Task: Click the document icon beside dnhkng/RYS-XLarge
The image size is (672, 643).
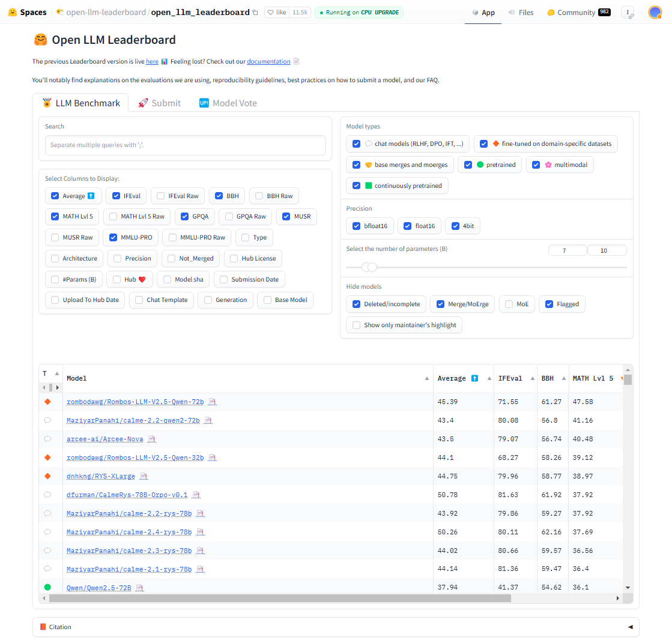Action: [x=144, y=476]
